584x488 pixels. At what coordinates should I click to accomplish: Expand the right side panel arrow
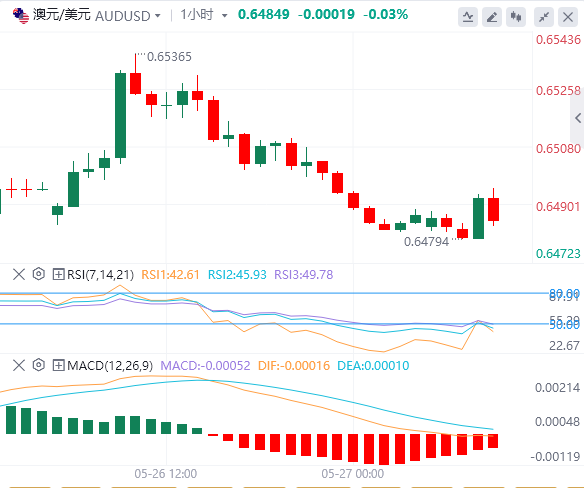[578, 118]
